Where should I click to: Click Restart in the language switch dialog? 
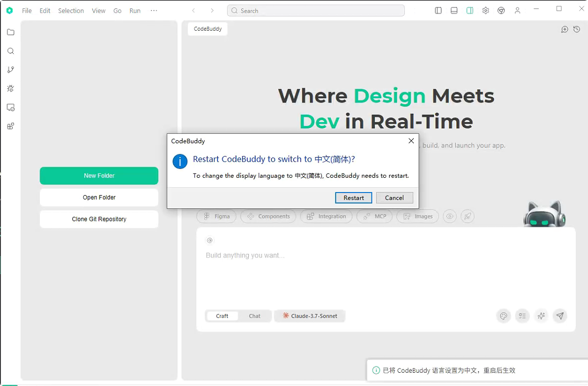pyautogui.click(x=353, y=197)
